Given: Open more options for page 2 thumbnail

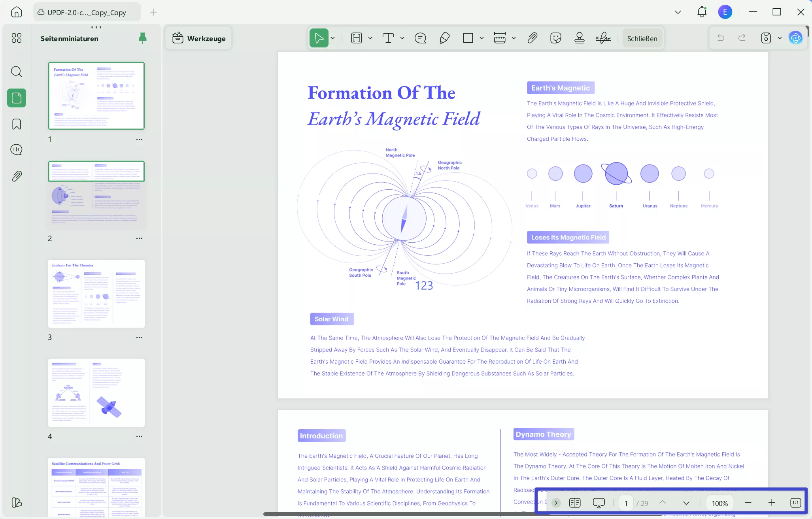Looking at the screenshot, I should [139, 238].
